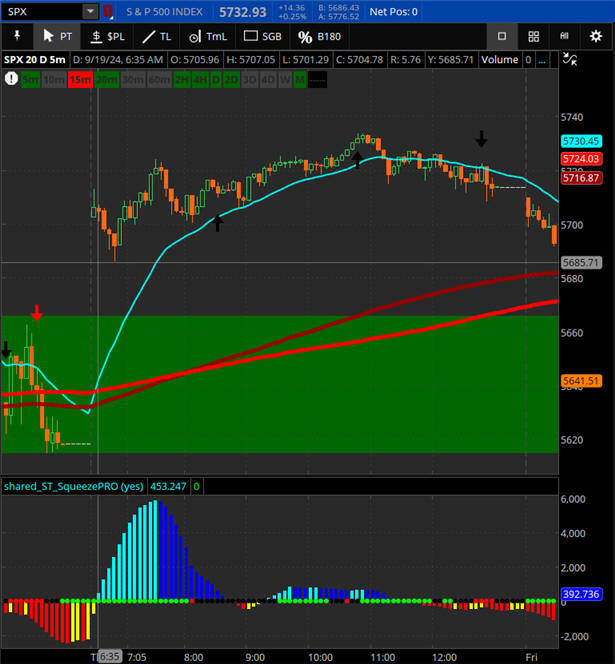Select the PT pointer tool
615x664 pixels.
click(x=56, y=36)
